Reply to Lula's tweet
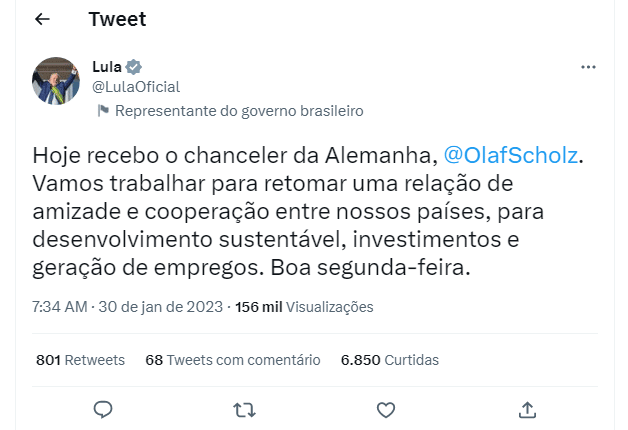This screenshot has width=628, height=430. point(101,409)
